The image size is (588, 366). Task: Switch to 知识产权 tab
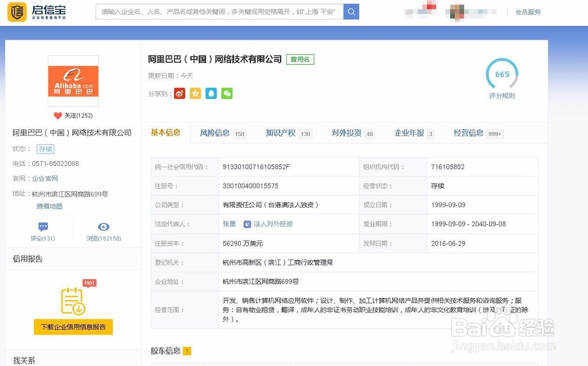[x=289, y=133]
